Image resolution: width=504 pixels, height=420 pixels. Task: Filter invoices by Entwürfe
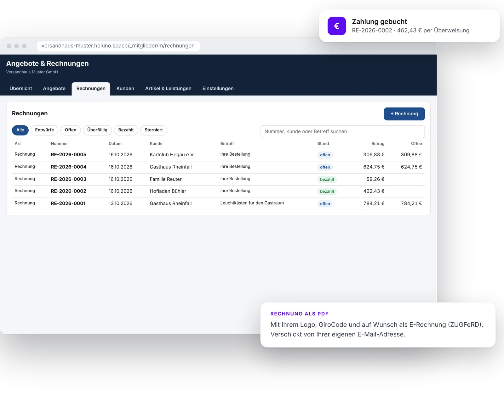click(44, 130)
